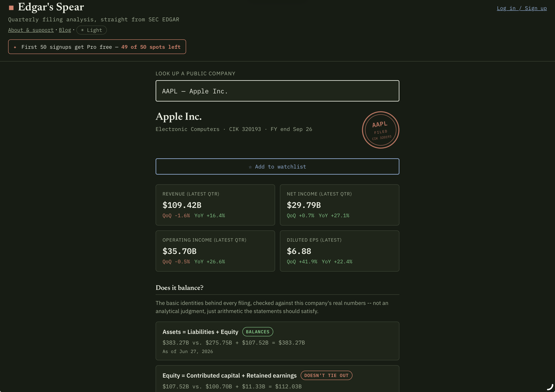Click Diluted EPS QoQ +41.9% figure
This screenshot has width=555, height=392.
point(302,262)
